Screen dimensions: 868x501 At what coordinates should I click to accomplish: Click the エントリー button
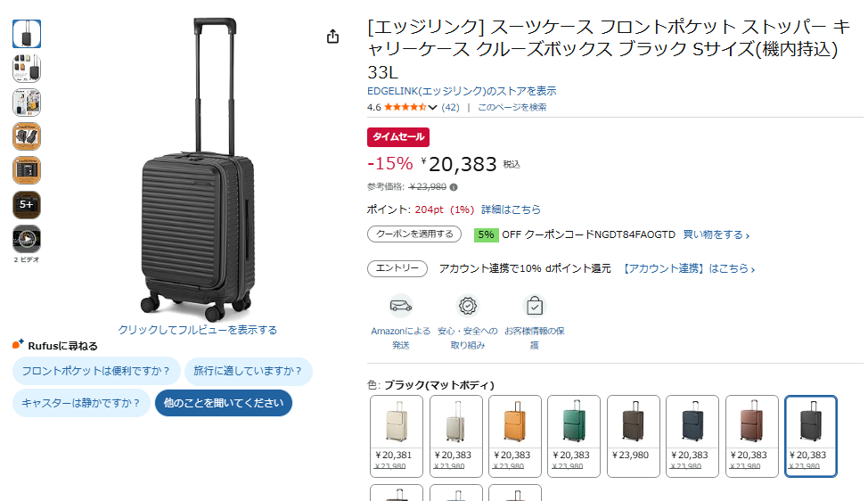pos(397,269)
